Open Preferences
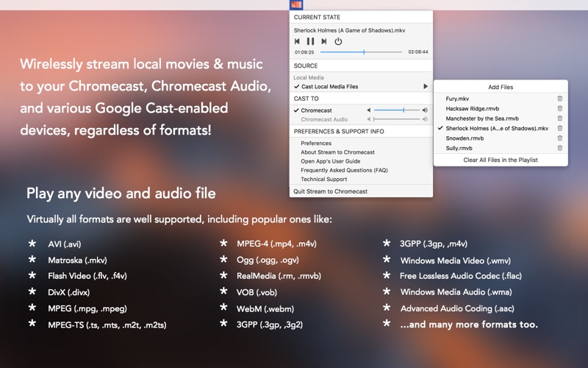Viewport: 588px width, 368px height. [316, 143]
